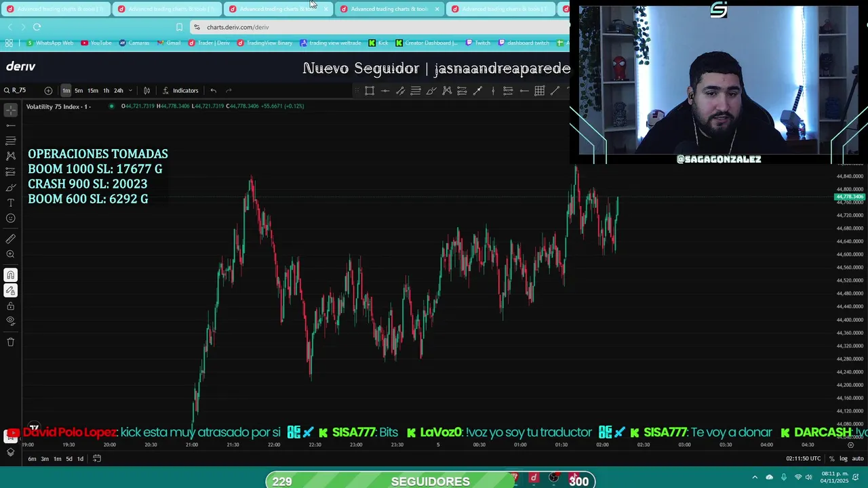
Task: Undo the last chart action
Action: click(213, 90)
